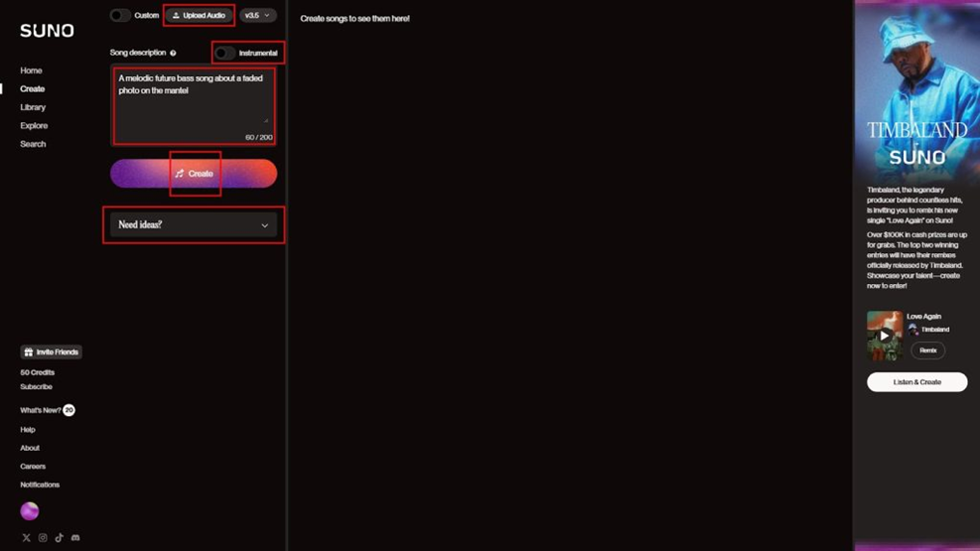This screenshot has height=551, width=980.
Task: Open the X (Twitter) social link
Action: (x=26, y=538)
